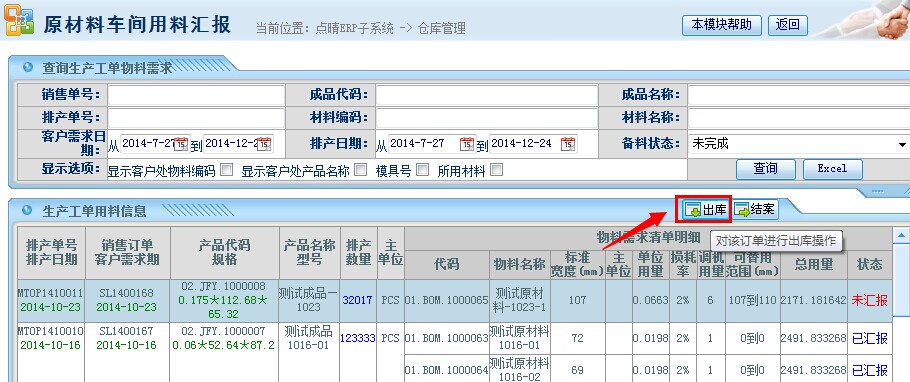Enable 显示客户处物料编码 checkbox

pyautogui.click(x=226, y=170)
